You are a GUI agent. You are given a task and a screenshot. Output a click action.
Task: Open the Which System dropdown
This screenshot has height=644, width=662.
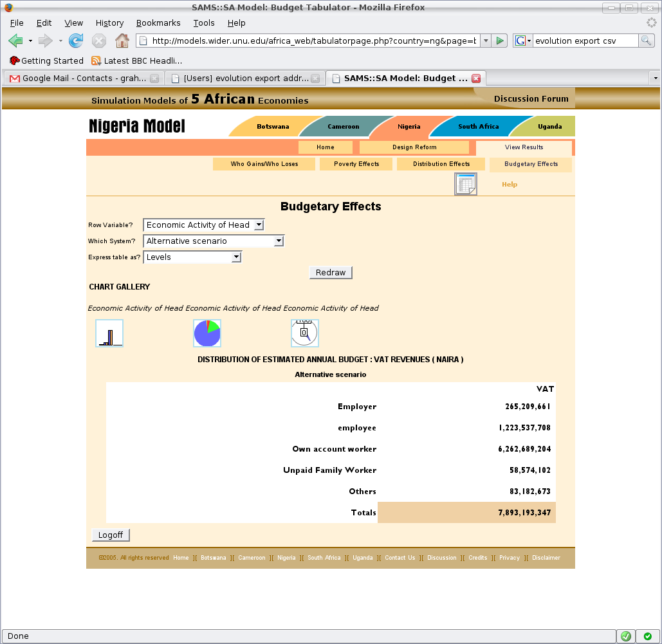[x=214, y=241]
